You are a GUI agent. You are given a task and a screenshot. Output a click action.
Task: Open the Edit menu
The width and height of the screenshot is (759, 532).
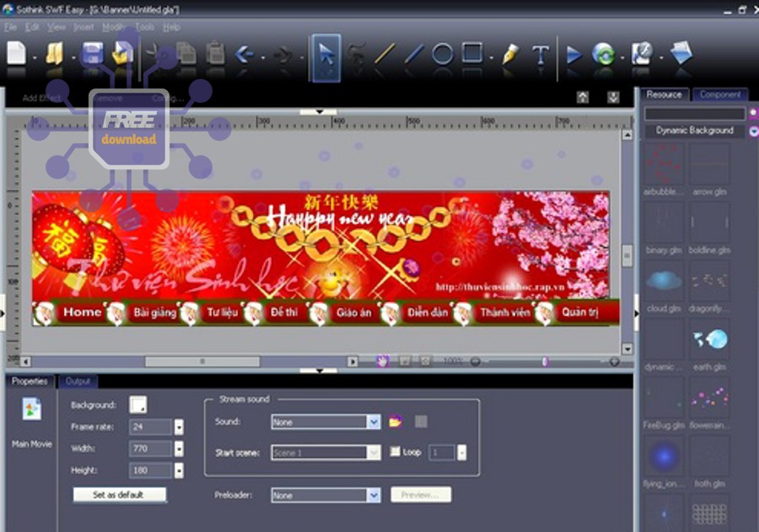(32, 27)
